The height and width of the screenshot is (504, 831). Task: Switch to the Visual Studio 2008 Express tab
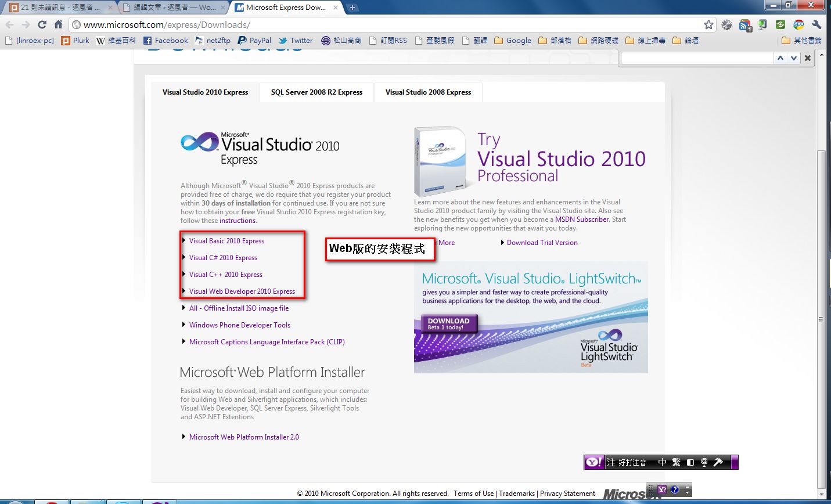coord(428,92)
